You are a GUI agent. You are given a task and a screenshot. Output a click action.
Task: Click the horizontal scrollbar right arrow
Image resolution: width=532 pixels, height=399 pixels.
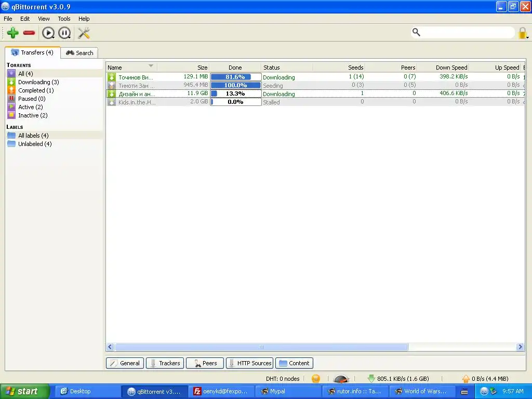coord(521,347)
